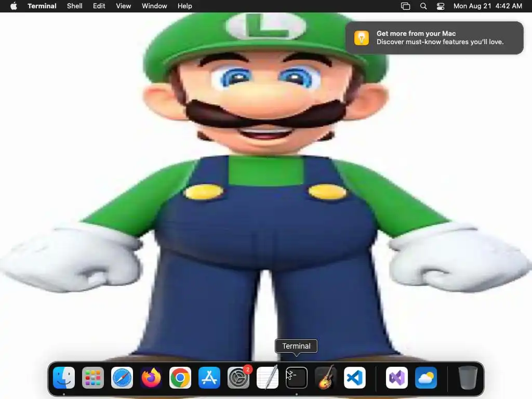Open Spotlight search magnifier icon
532x399 pixels.
click(423, 6)
